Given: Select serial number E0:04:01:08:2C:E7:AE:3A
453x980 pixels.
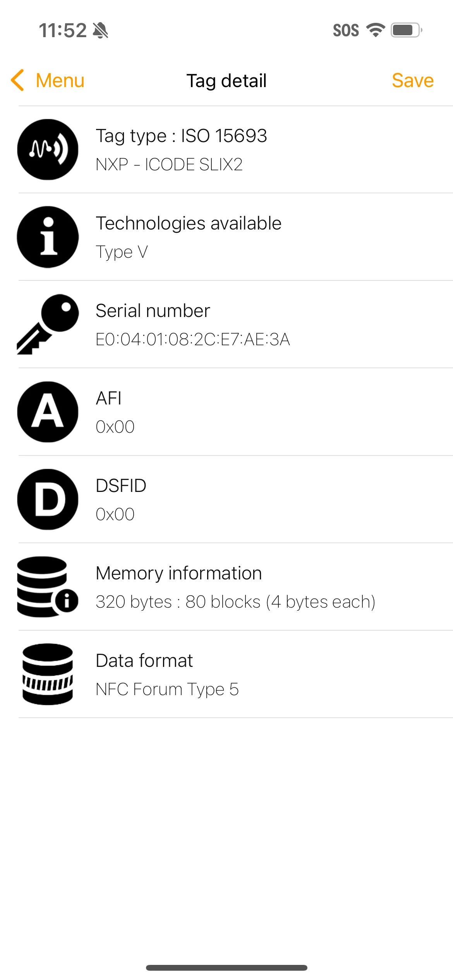Looking at the screenshot, I should [193, 339].
